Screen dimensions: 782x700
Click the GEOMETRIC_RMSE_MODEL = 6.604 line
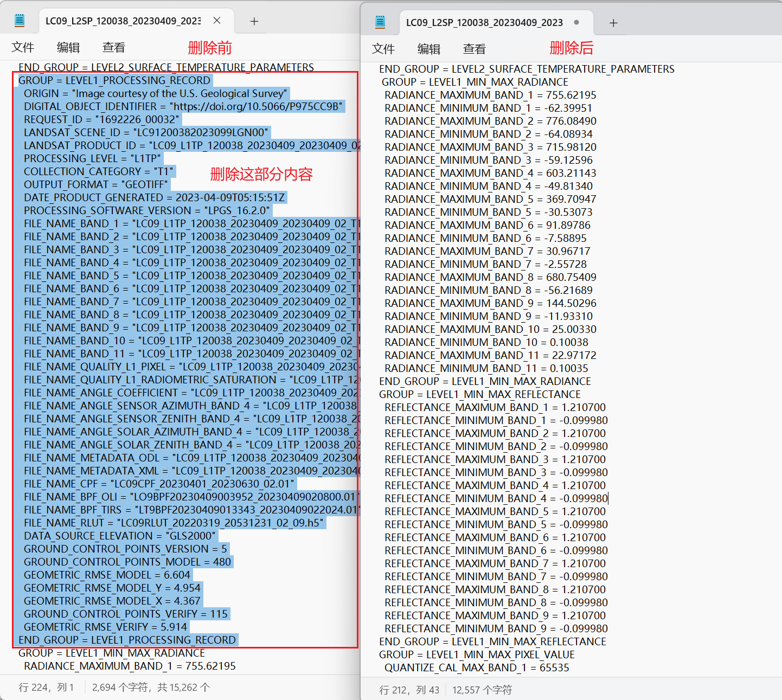(x=107, y=575)
